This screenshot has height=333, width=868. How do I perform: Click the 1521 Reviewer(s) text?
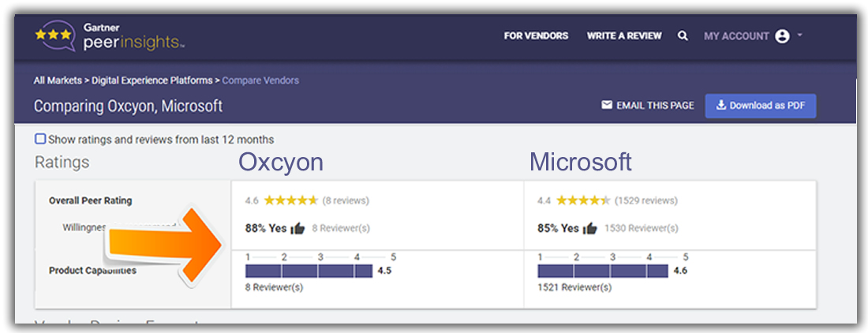pyautogui.click(x=574, y=288)
